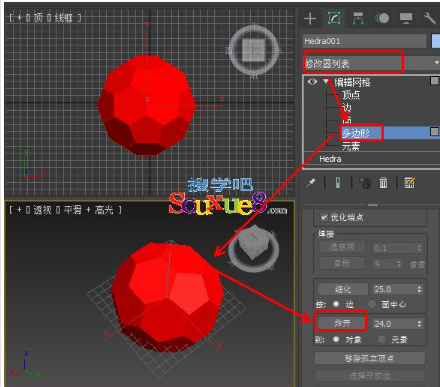Click the object color swatch beside Hedra001
This screenshot has height=387, width=440.
pos(436,41)
